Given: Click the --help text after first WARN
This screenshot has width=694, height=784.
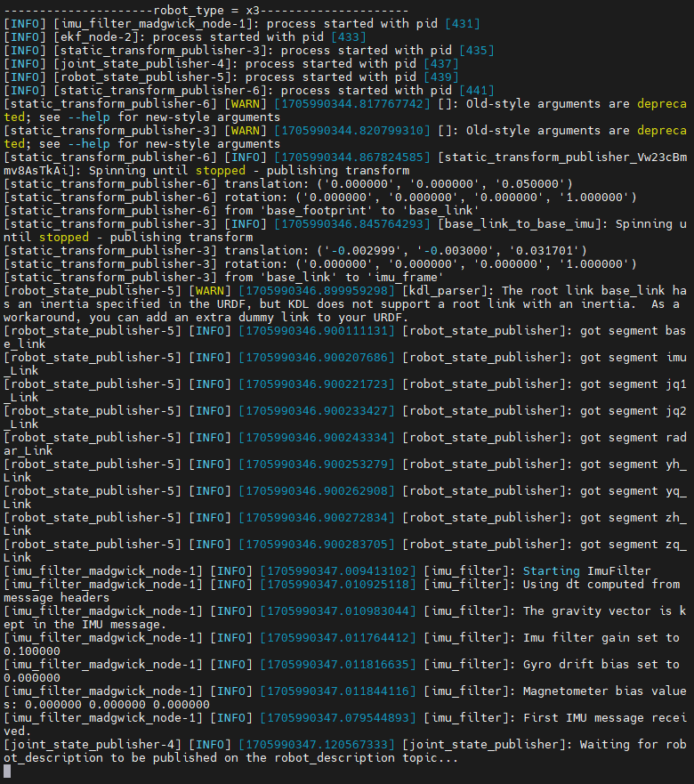Looking at the screenshot, I should click(x=89, y=117).
